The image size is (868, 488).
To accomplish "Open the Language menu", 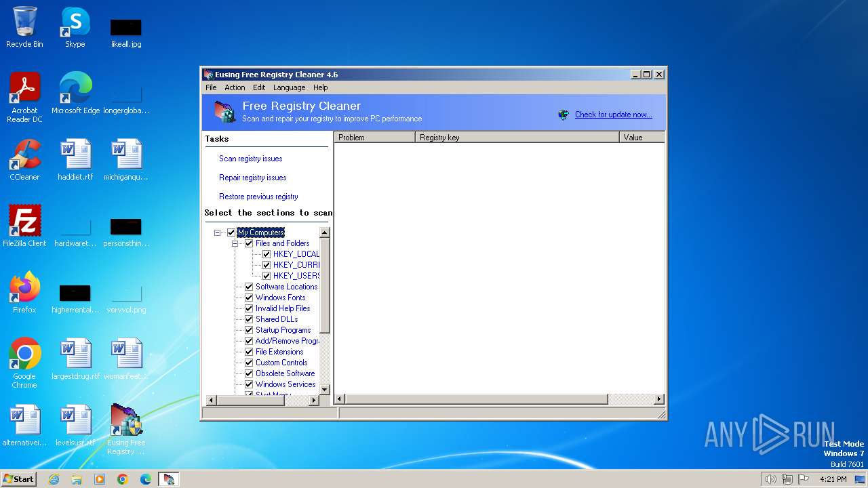I will [289, 87].
